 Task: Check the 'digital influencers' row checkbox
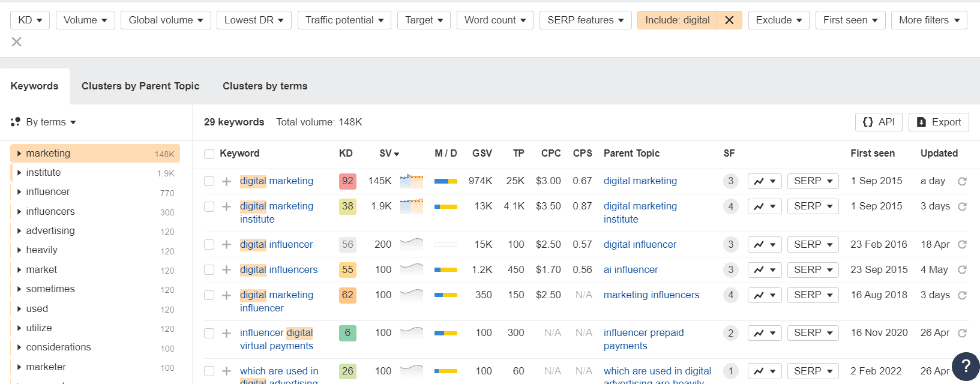pyautogui.click(x=209, y=270)
